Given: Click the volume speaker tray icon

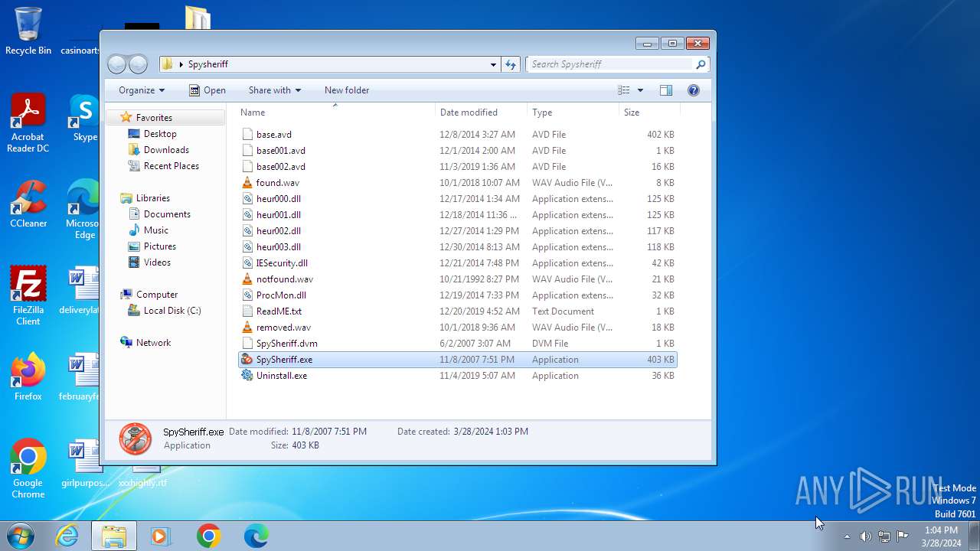Looking at the screenshot, I should [865, 536].
